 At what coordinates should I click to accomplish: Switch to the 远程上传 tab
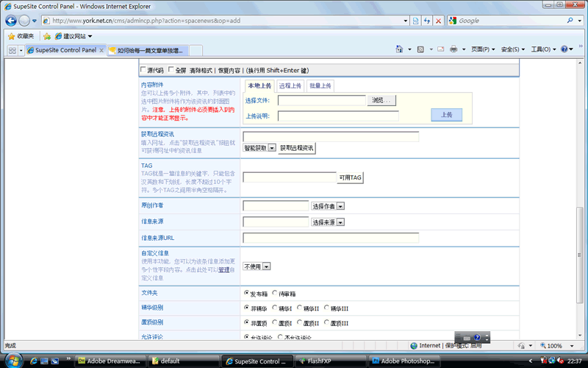click(x=290, y=86)
